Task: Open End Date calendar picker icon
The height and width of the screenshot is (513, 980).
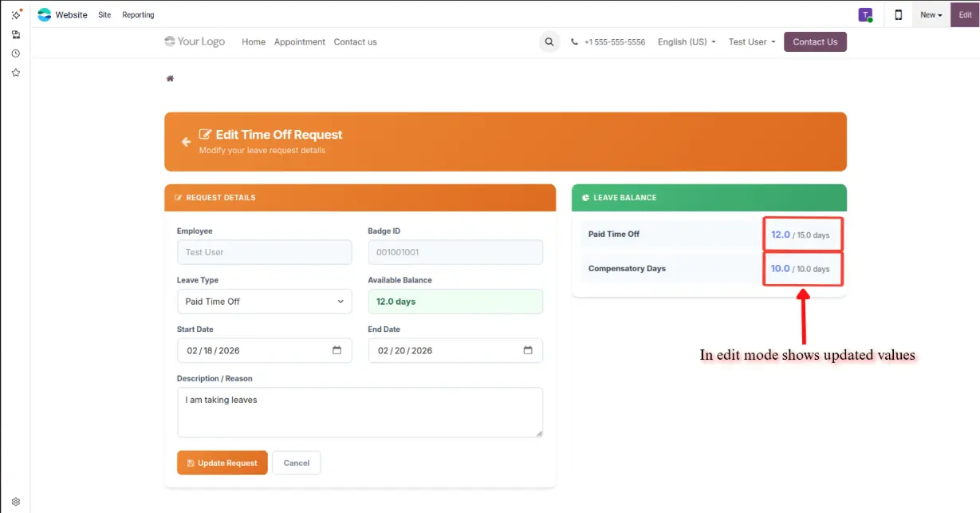Action: pyautogui.click(x=528, y=350)
